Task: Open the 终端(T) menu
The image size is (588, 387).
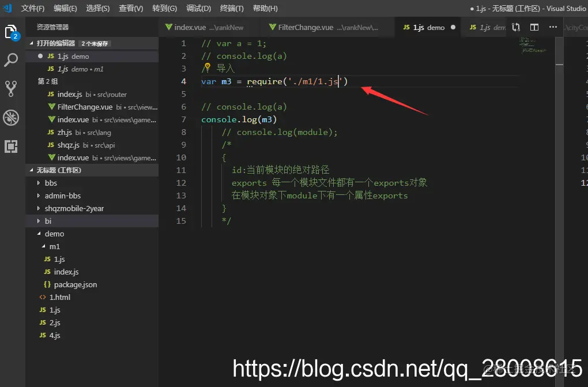Action: pos(232,8)
